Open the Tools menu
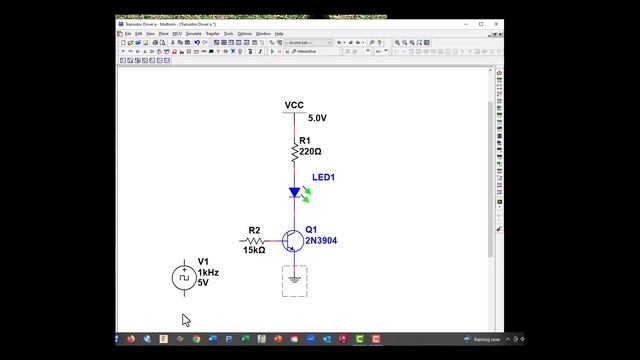This screenshot has height=360, width=640. [229, 34]
